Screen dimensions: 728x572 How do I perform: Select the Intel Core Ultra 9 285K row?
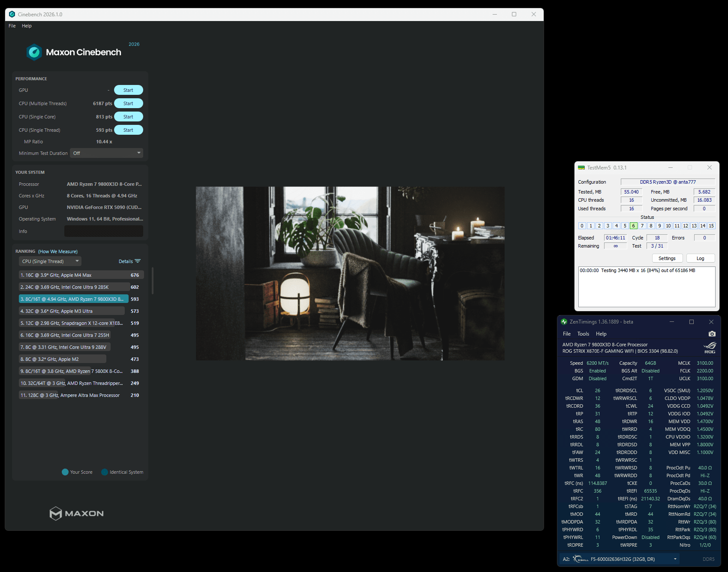(80, 287)
